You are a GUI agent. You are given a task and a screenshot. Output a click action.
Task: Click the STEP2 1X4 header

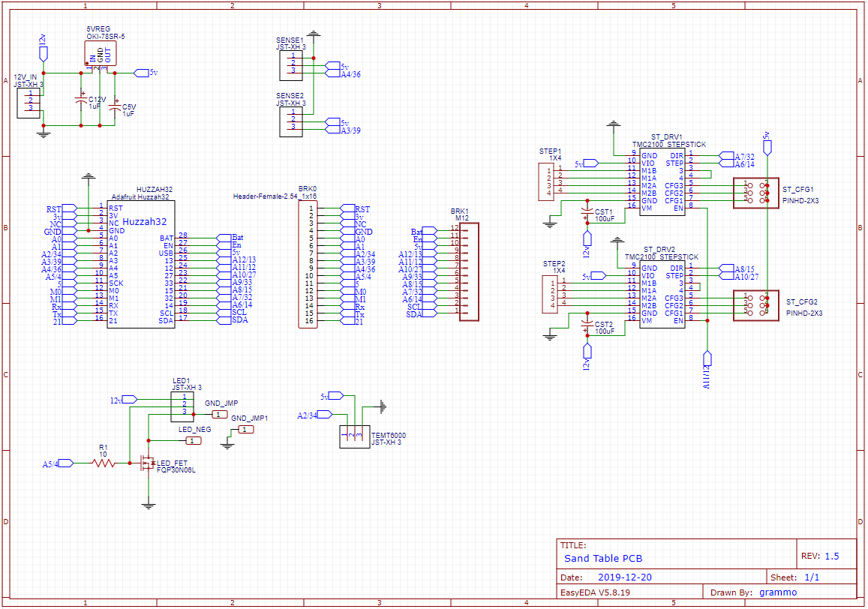554,294
